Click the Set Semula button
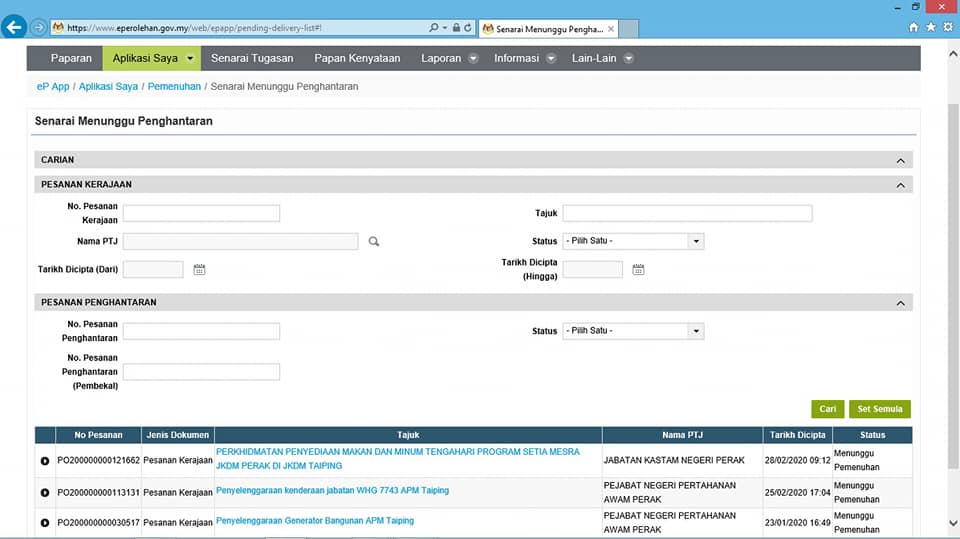Screen dimensions: 960x539 point(880,409)
